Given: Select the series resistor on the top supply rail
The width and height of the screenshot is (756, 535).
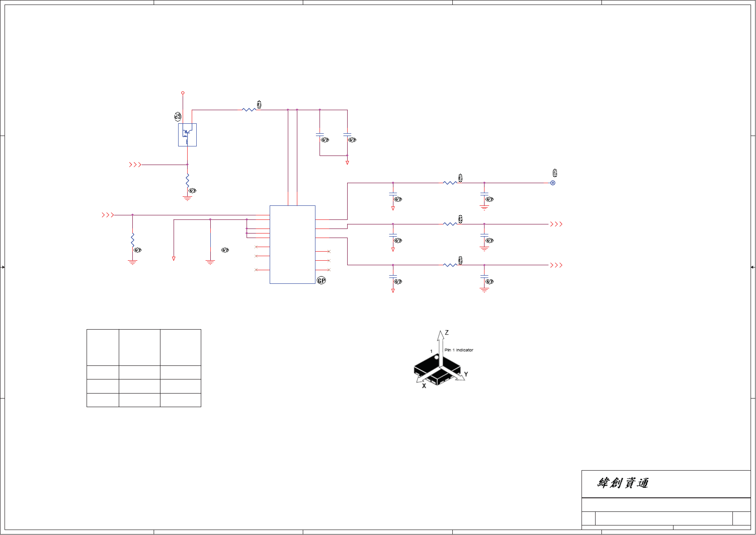Looking at the screenshot, I should tap(249, 110).
